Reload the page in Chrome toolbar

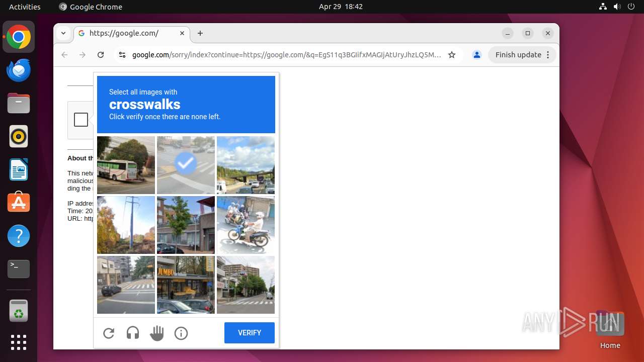[101, 55]
